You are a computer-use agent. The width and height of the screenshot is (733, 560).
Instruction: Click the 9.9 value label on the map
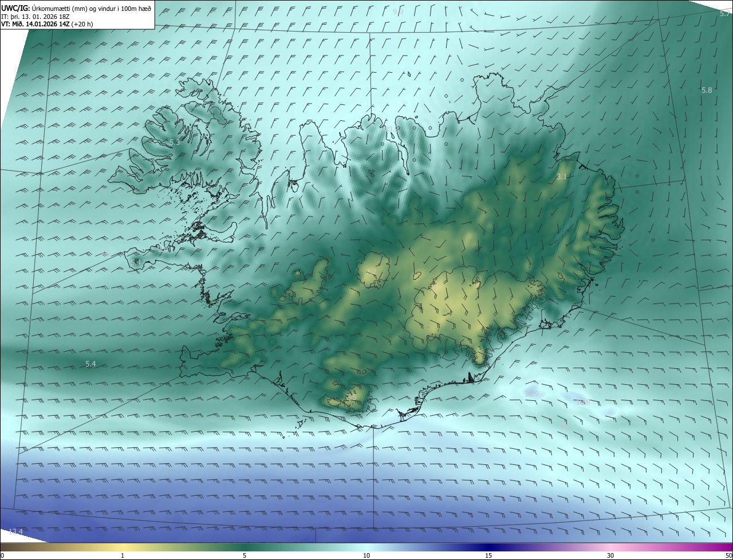pyautogui.click(x=398, y=11)
